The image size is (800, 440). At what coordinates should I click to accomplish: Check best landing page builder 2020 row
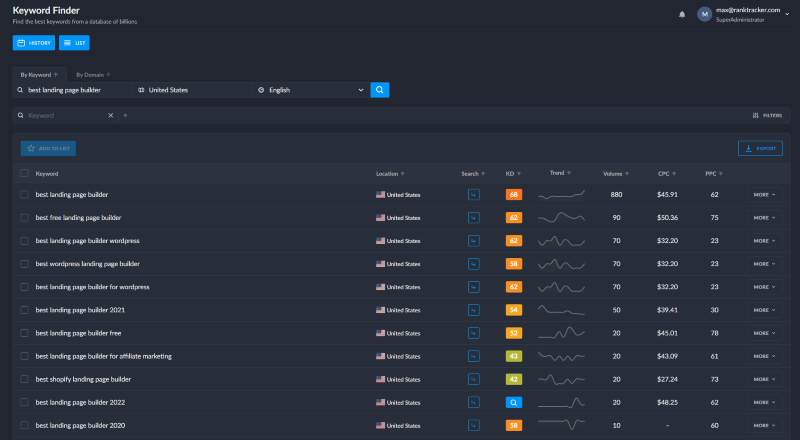(x=24, y=425)
